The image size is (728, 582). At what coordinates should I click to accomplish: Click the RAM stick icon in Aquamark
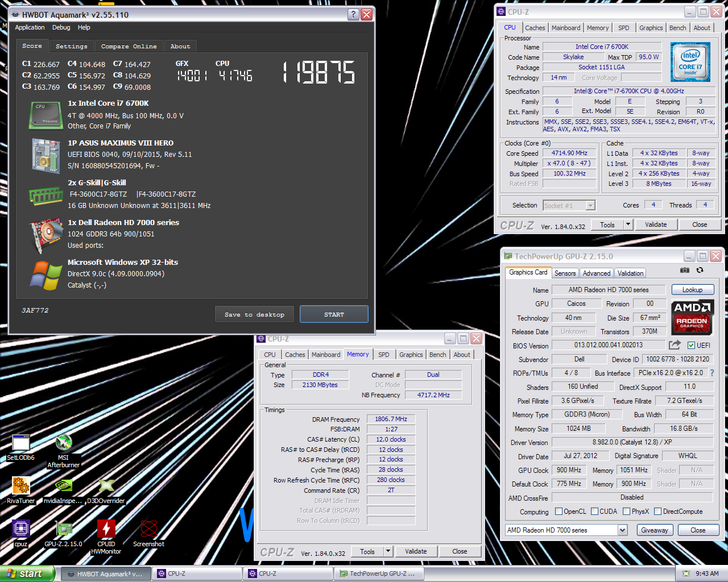[46, 196]
